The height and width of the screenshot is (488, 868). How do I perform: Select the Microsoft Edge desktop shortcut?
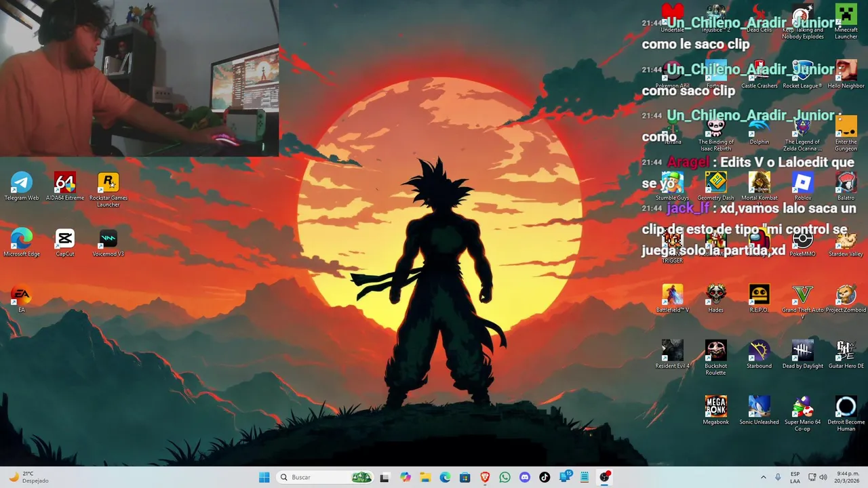coord(22,243)
